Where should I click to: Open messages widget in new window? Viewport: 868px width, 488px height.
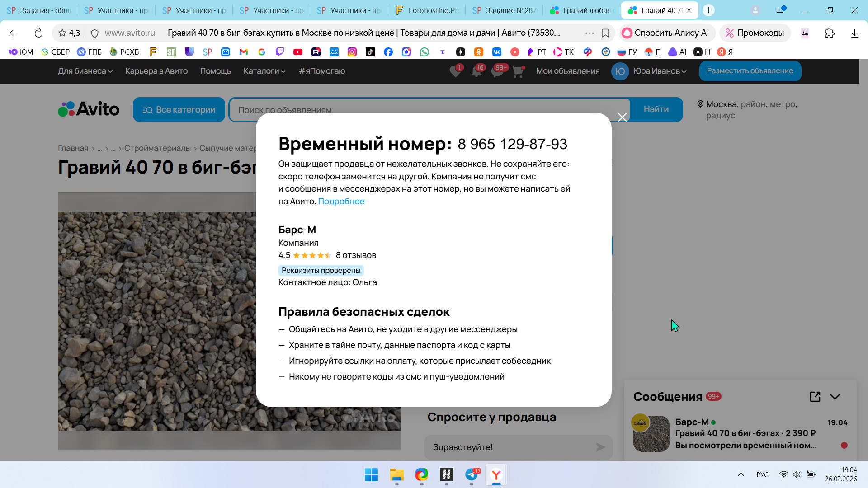tap(815, 397)
